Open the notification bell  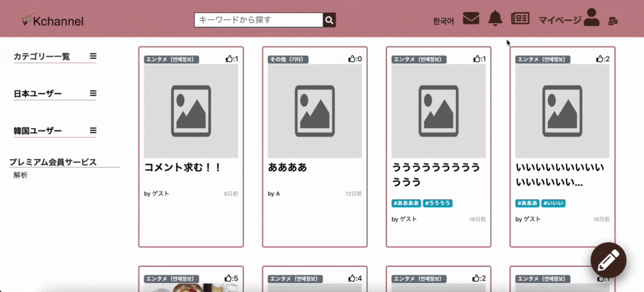[x=495, y=19]
